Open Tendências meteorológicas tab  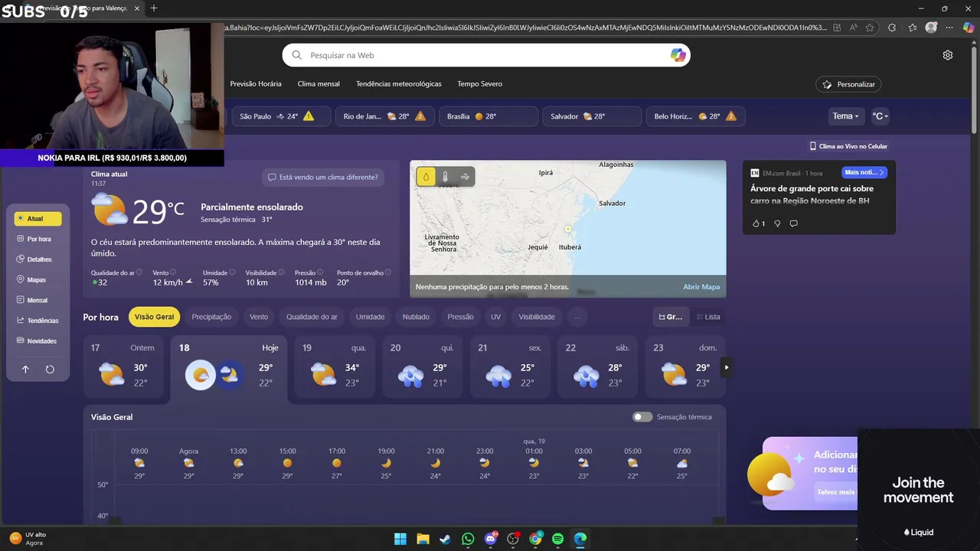pyautogui.click(x=399, y=83)
